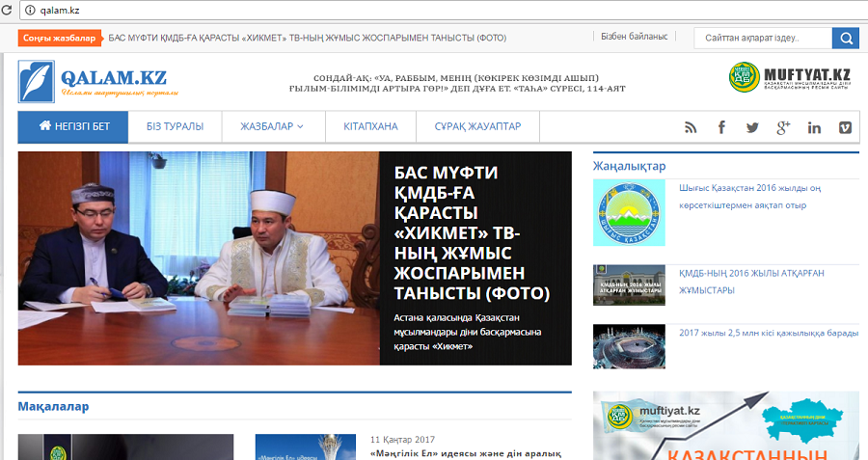Open the БІЗ ТУРАЛЫ menu item
Image resolution: width=868 pixels, height=460 pixels.
(x=175, y=126)
